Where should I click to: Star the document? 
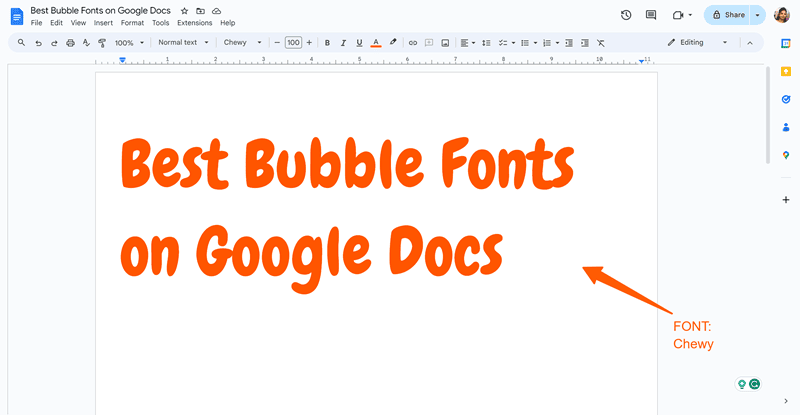tap(185, 11)
